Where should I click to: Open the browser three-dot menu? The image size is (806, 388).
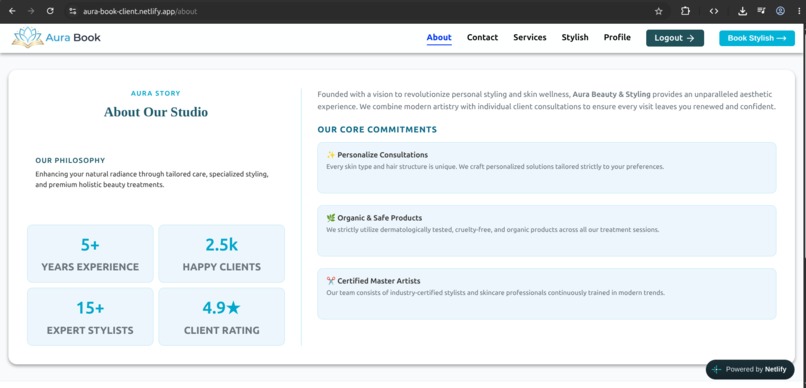798,11
